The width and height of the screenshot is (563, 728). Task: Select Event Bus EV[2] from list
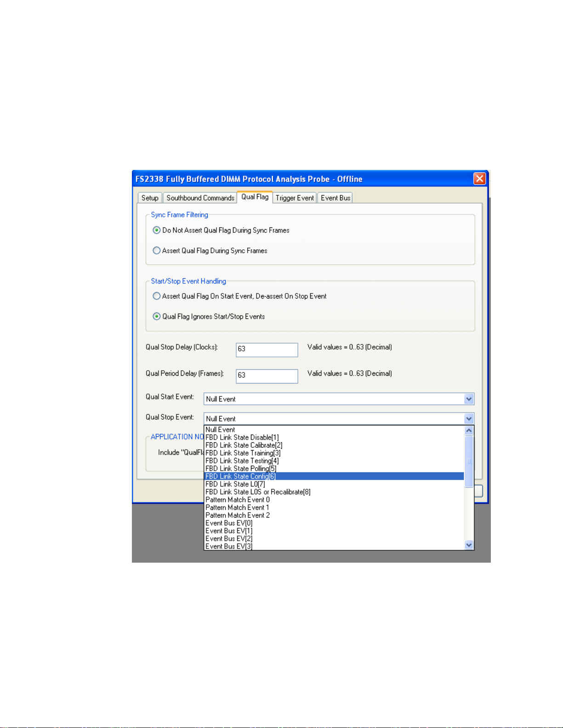coord(334,539)
